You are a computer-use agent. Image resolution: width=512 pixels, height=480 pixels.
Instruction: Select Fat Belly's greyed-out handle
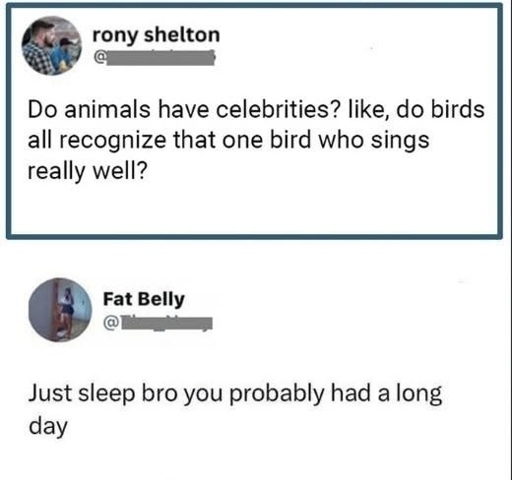(166, 323)
